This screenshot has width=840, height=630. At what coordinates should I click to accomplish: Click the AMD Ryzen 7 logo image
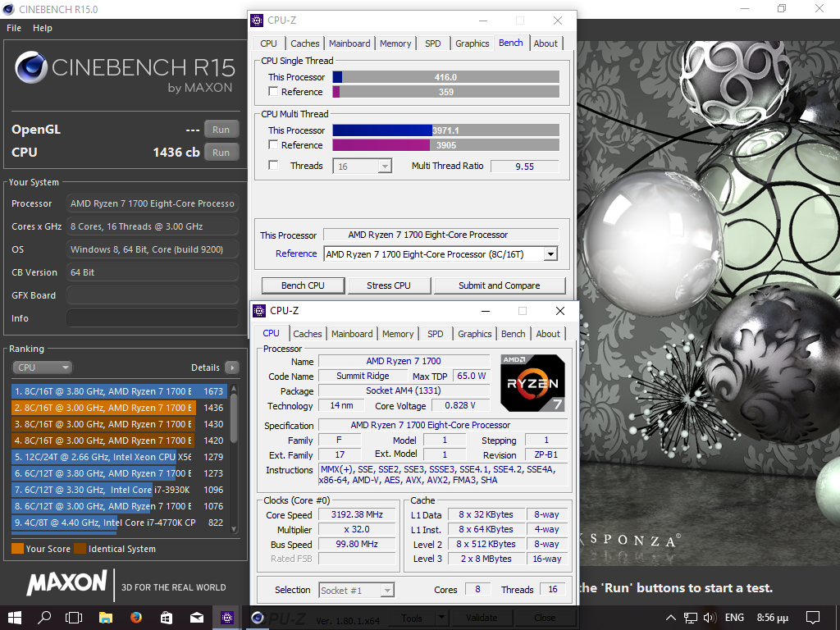[532, 383]
